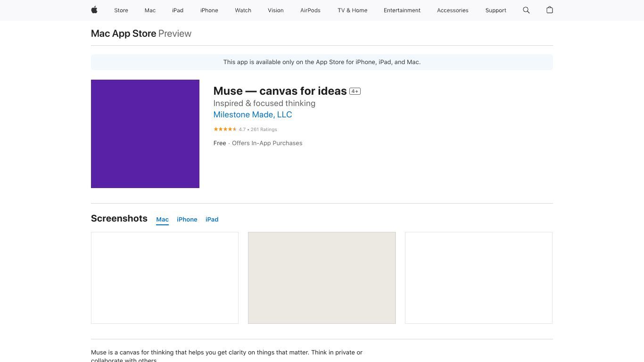Screen dimensions: 644x362
Task: Open the first Mac screenshot thumbnail
Action: click(165, 278)
